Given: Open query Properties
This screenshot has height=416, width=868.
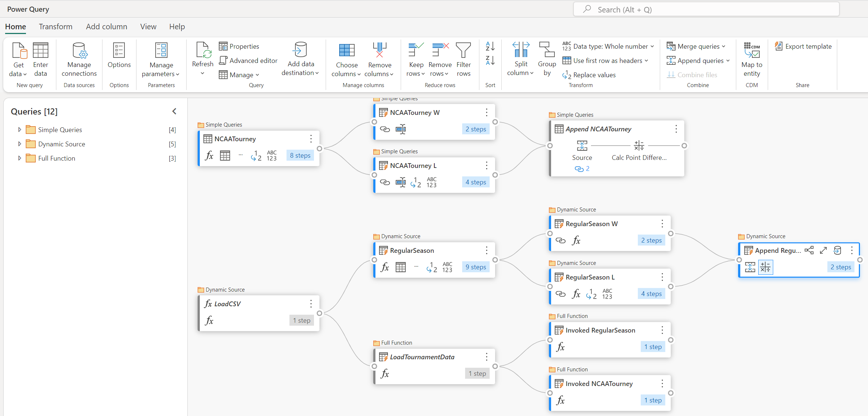Looking at the screenshot, I should pyautogui.click(x=239, y=46).
